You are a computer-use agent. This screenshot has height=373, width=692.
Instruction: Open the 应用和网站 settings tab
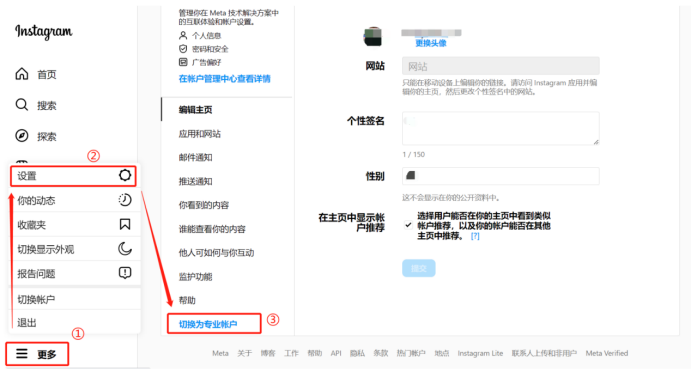[x=199, y=134]
